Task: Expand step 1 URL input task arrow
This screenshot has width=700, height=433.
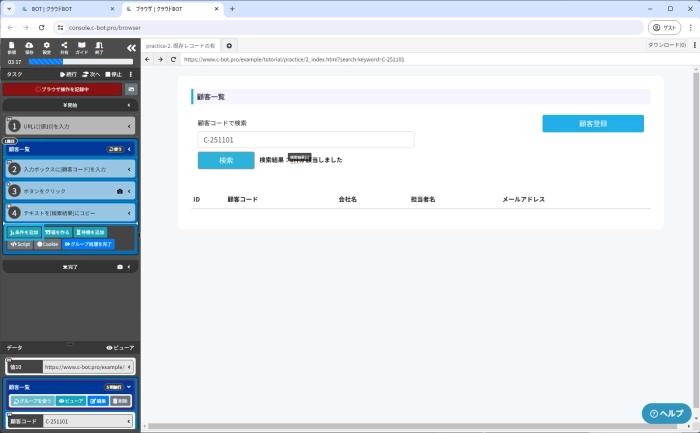Action: (130, 126)
